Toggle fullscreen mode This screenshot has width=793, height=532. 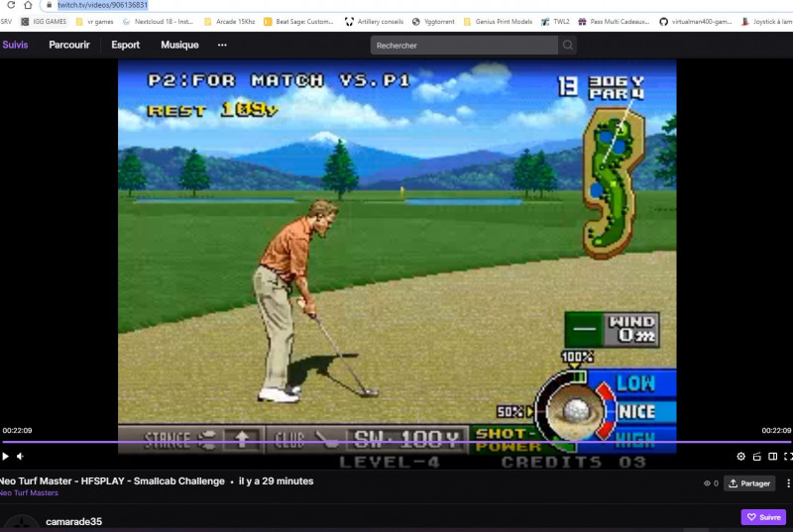coord(788,457)
